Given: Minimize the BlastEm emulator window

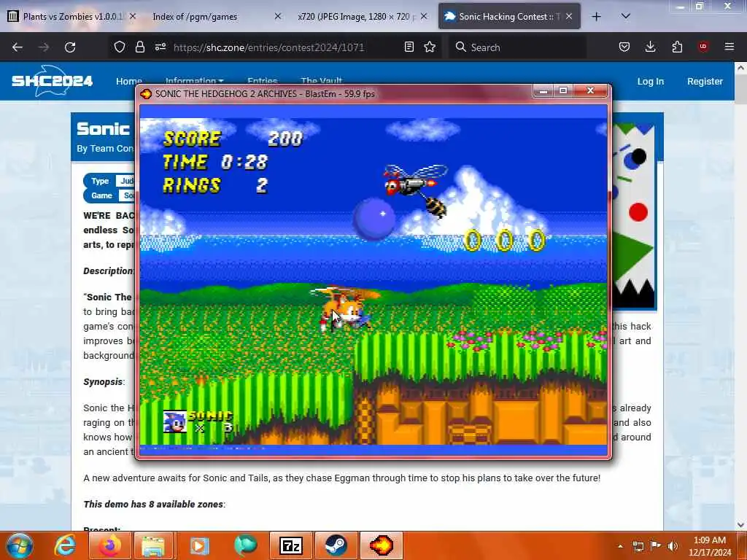Looking at the screenshot, I should click(x=543, y=90).
